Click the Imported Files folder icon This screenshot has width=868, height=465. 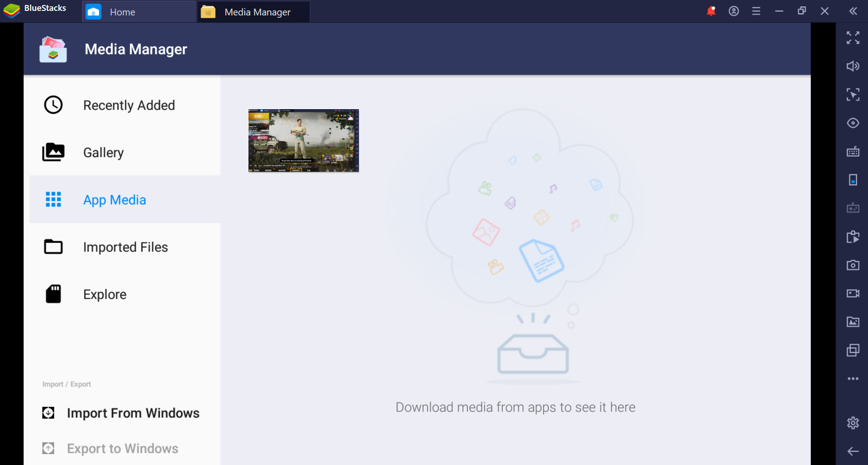[x=53, y=247]
